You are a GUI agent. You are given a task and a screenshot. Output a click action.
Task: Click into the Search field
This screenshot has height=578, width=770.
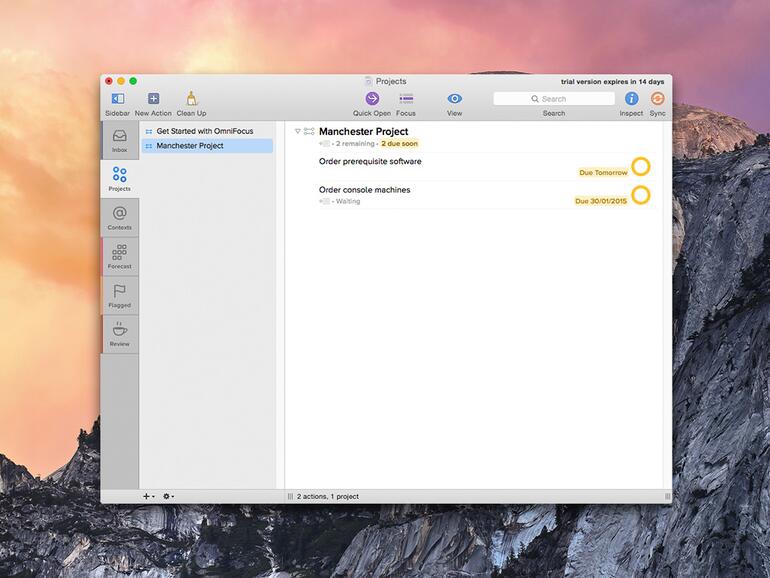(554, 99)
